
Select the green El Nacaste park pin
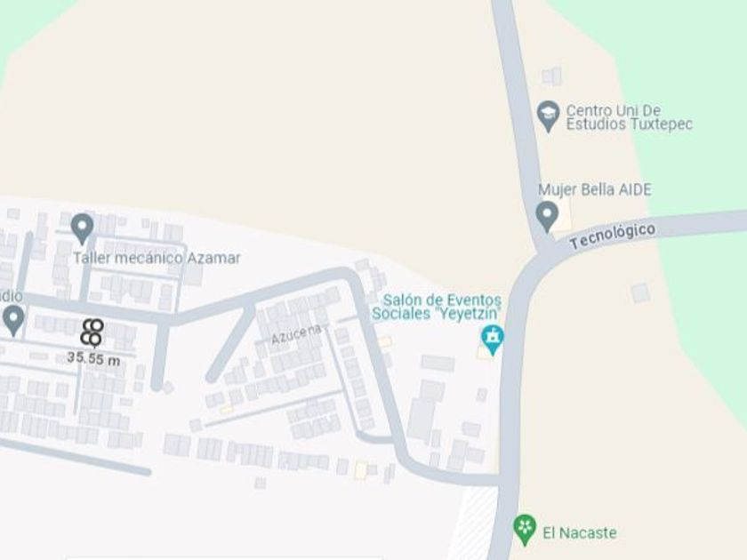pos(525,530)
